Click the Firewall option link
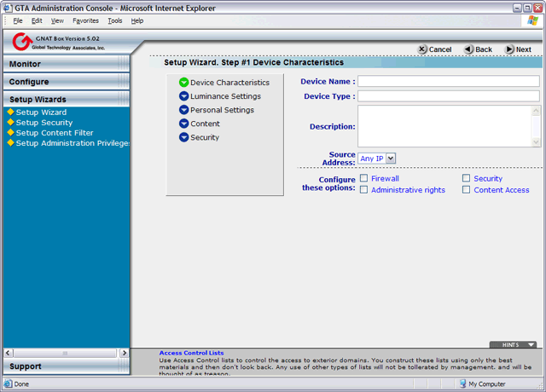This screenshot has height=392, width=546. click(385, 178)
